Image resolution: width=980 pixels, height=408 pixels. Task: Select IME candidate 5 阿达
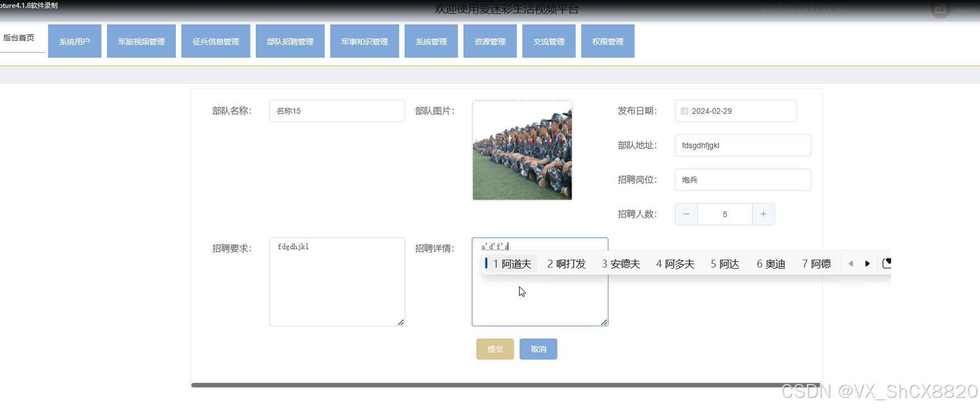(x=725, y=264)
